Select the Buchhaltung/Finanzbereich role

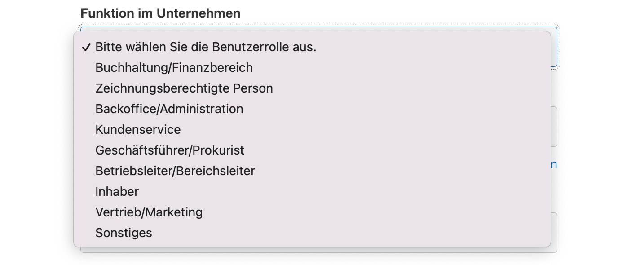[174, 67]
